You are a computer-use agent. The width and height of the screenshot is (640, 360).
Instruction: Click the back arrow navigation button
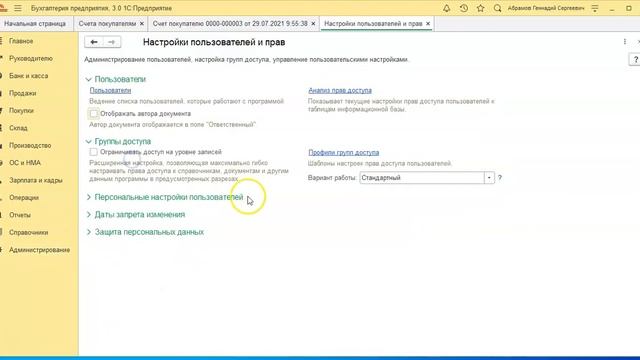pos(93,42)
